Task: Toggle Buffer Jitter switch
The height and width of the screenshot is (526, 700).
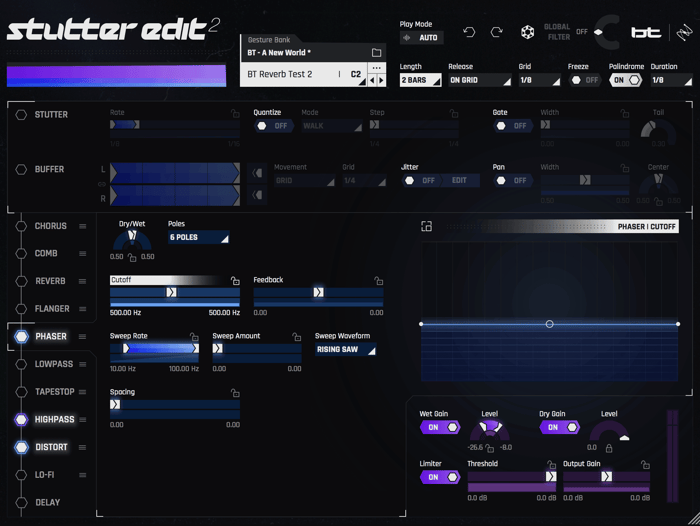Action: 421,180
